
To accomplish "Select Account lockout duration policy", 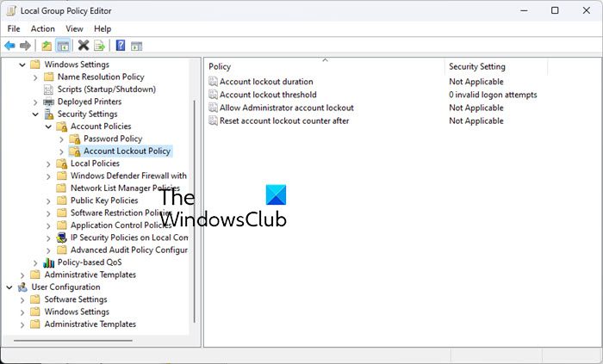I will [266, 82].
